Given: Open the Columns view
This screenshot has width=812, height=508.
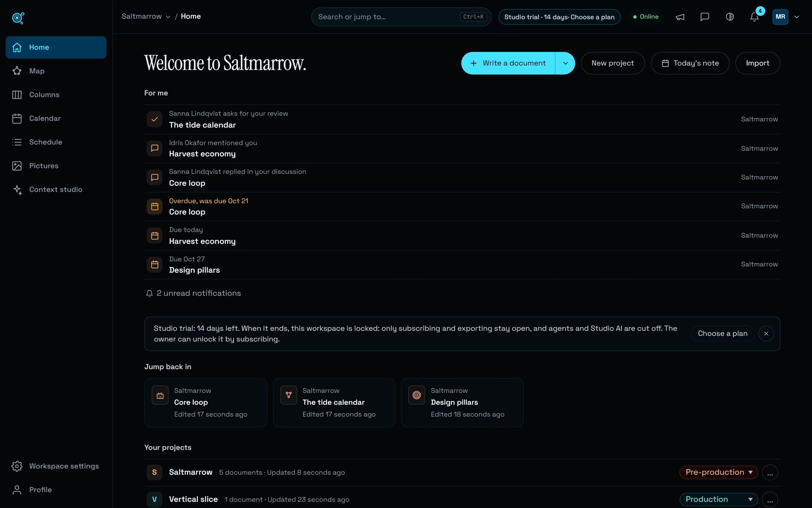Looking at the screenshot, I should click(56, 95).
